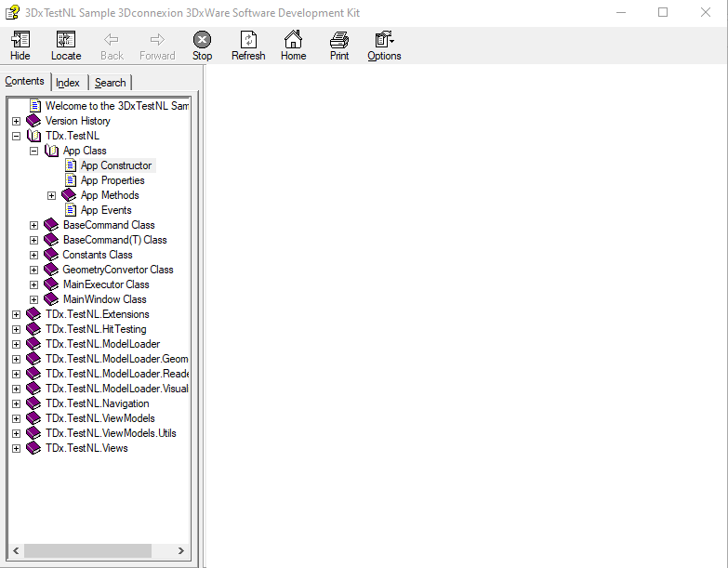Screen dimensions: 728x568
Task: Click book icon beside MainWindow Class
Action: tap(51, 298)
